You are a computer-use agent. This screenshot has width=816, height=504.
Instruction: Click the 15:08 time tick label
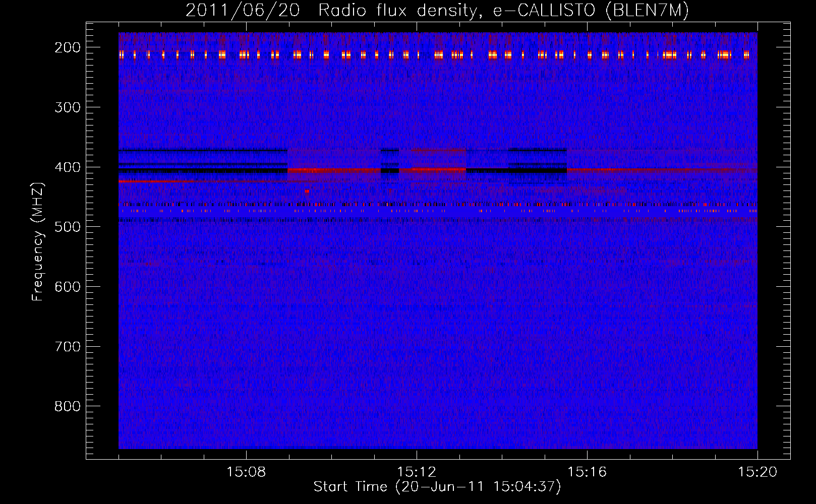point(246,472)
